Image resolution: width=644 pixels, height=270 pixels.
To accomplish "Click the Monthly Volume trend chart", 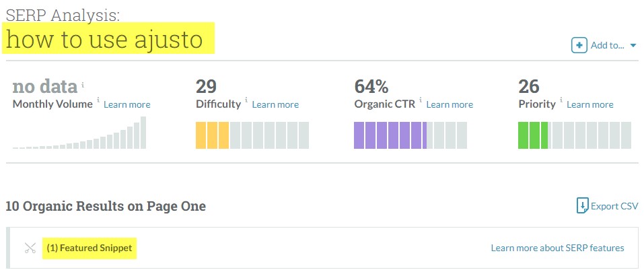I will tap(79, 135).
